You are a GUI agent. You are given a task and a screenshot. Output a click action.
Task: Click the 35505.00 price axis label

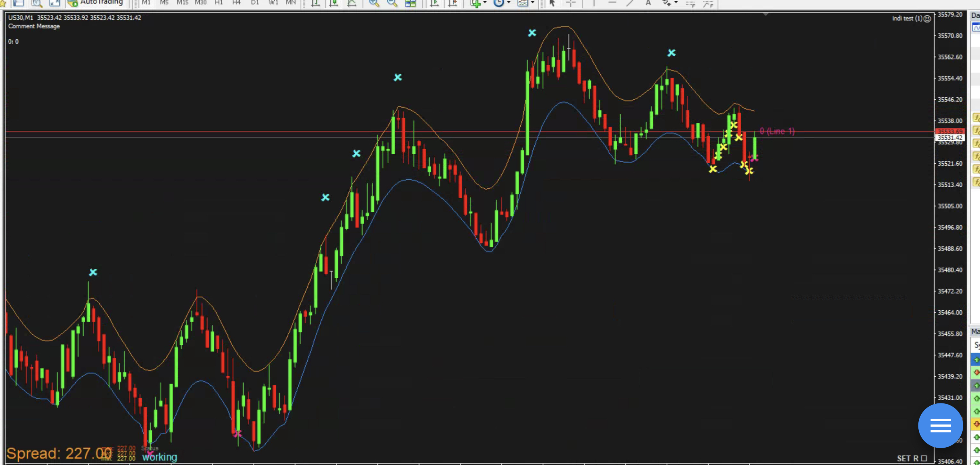(x=950, y=206)
